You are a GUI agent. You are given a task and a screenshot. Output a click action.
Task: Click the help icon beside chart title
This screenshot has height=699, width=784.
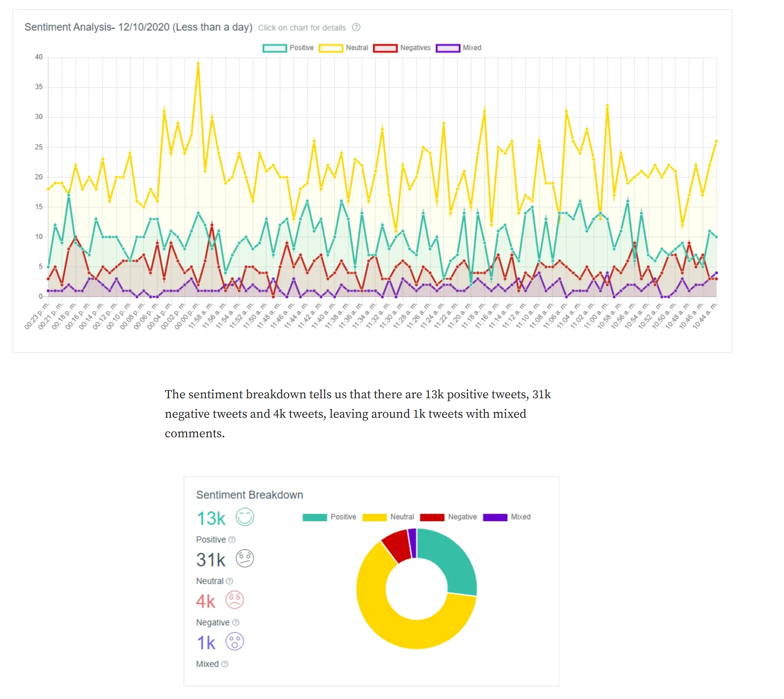356,27
